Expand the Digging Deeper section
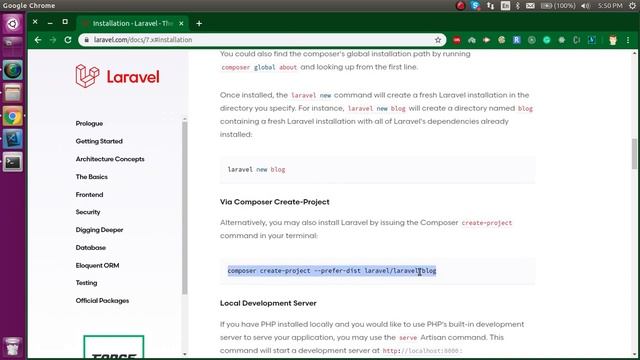This screenshot has height=360, width=640. [x=99, y=230]
